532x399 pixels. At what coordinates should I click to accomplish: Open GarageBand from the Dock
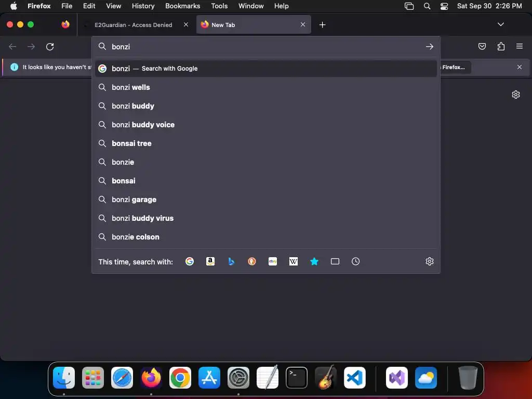coord(326,378)
